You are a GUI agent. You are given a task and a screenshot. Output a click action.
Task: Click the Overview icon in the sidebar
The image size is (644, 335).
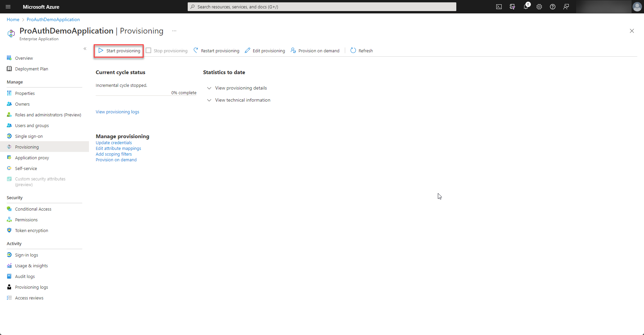coord(9,58)
